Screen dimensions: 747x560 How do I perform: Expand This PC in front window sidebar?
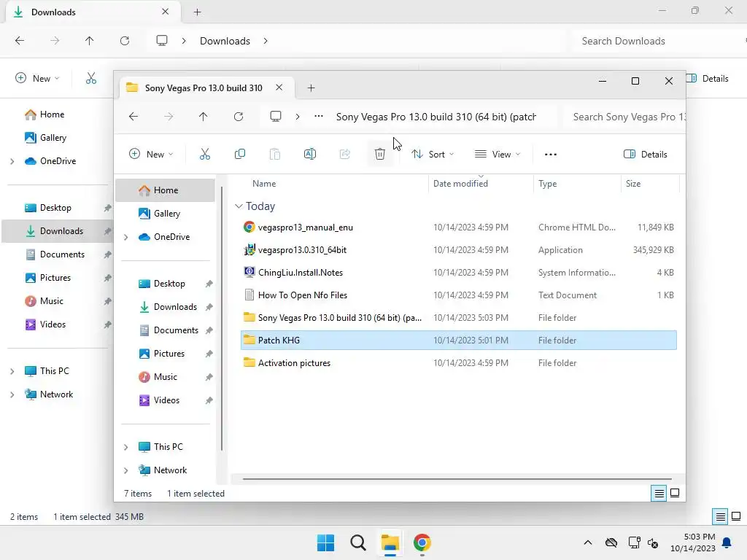[125, 447]
